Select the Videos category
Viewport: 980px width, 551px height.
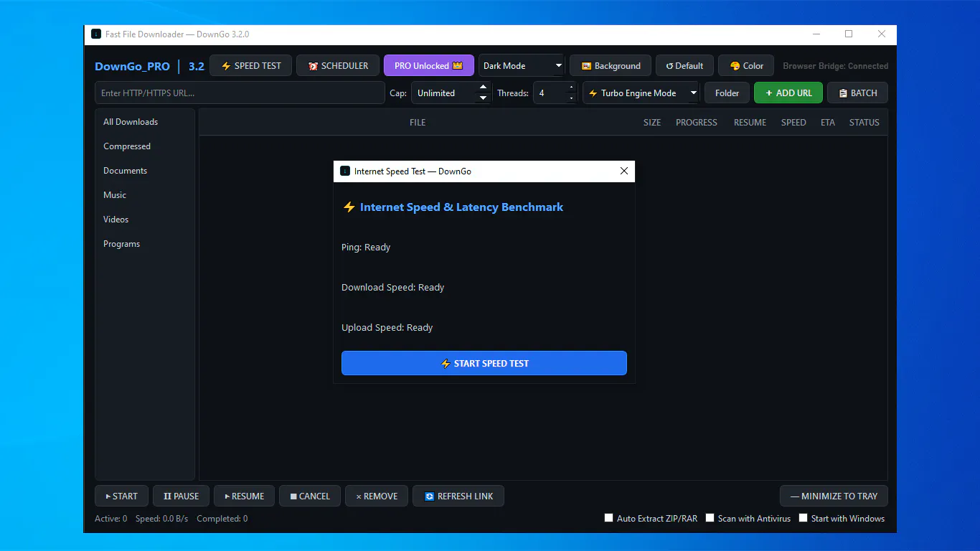(145, 220)
